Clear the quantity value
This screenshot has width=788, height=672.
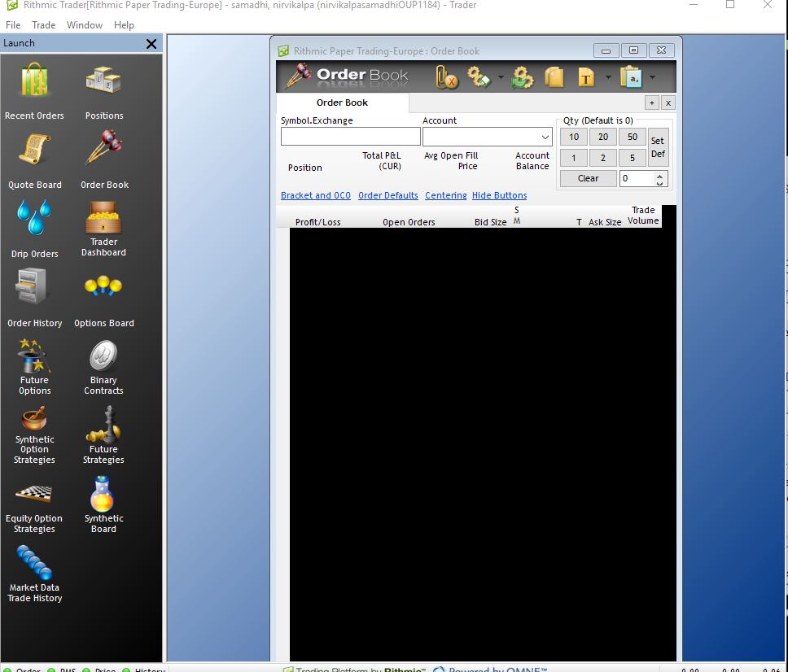[588, 178]
